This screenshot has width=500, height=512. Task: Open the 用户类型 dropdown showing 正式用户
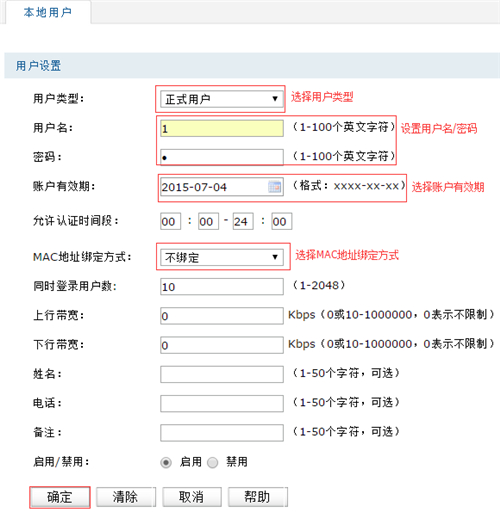point(222,99)
